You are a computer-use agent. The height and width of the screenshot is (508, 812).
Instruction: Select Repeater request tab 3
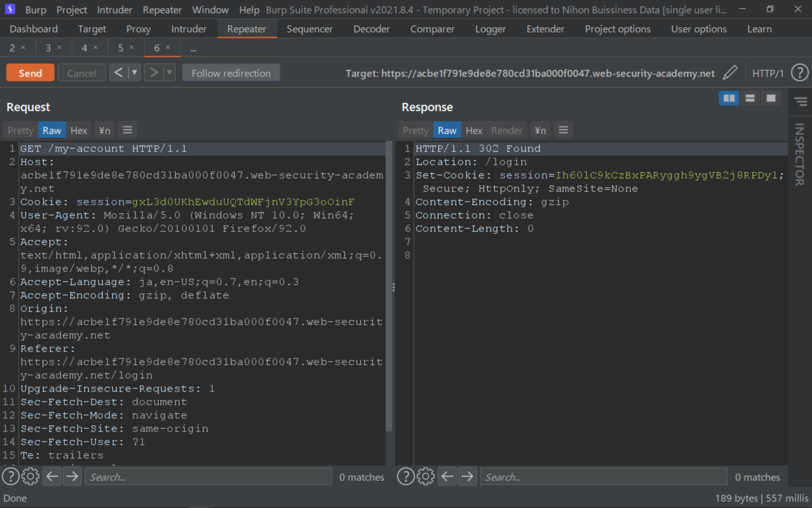(x=49, y=48)
